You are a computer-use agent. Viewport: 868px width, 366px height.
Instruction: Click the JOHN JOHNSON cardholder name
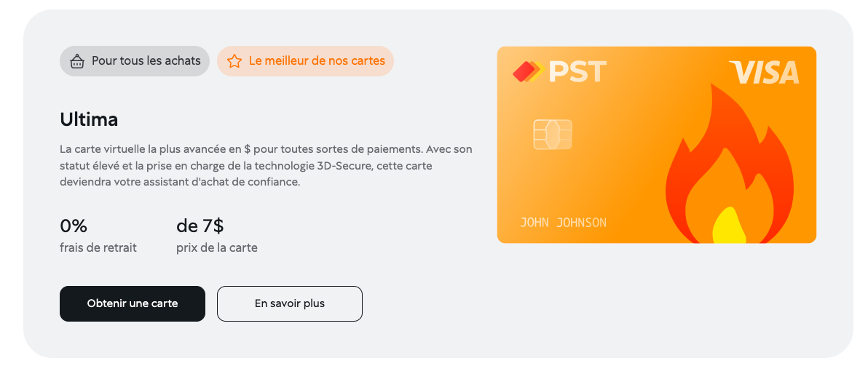tap(563, 223)
